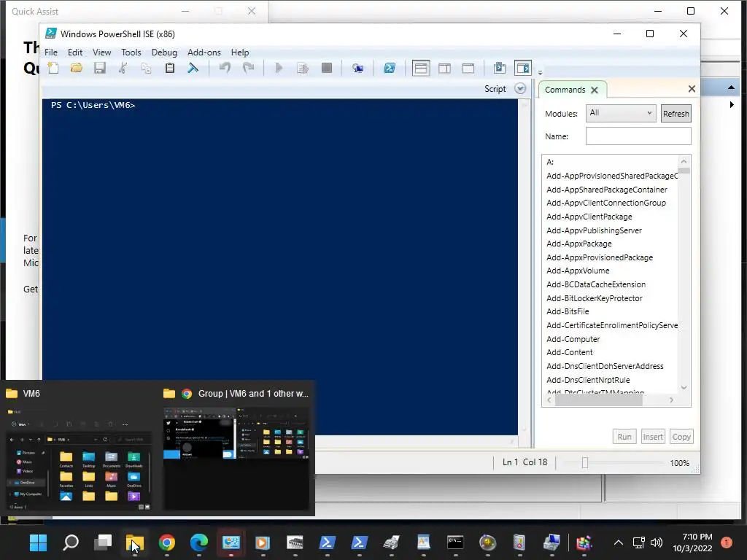Click horizontal scrollbar right arrow in commands list
This screenshot has height=560, width=747.
(x=672, y=400)
